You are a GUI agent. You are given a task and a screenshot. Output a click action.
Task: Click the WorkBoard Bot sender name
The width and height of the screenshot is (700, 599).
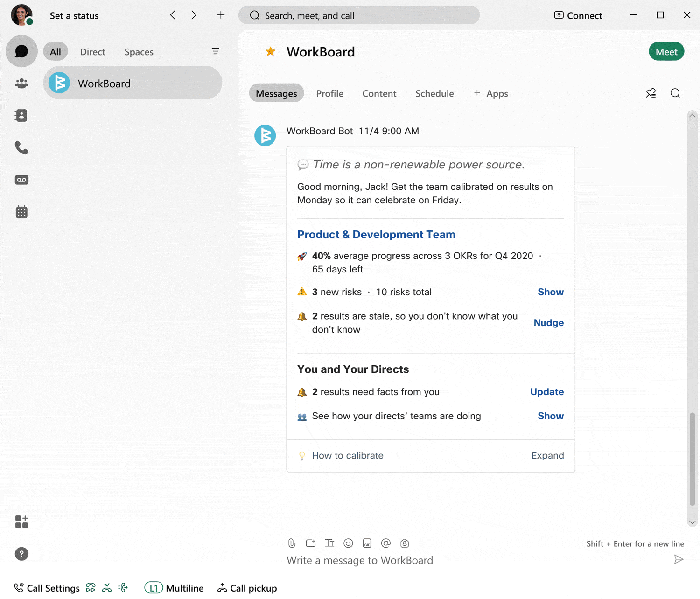(320, 131)
